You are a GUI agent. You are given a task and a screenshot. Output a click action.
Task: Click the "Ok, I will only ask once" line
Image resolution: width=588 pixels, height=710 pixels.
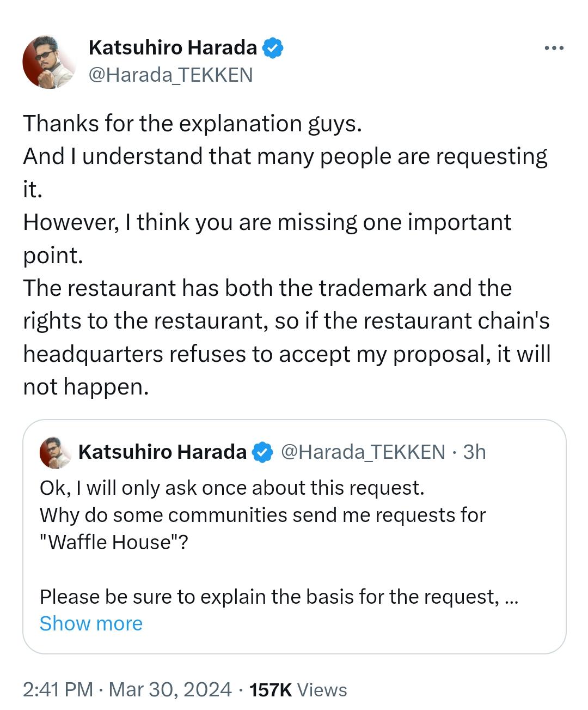point(231,488)
